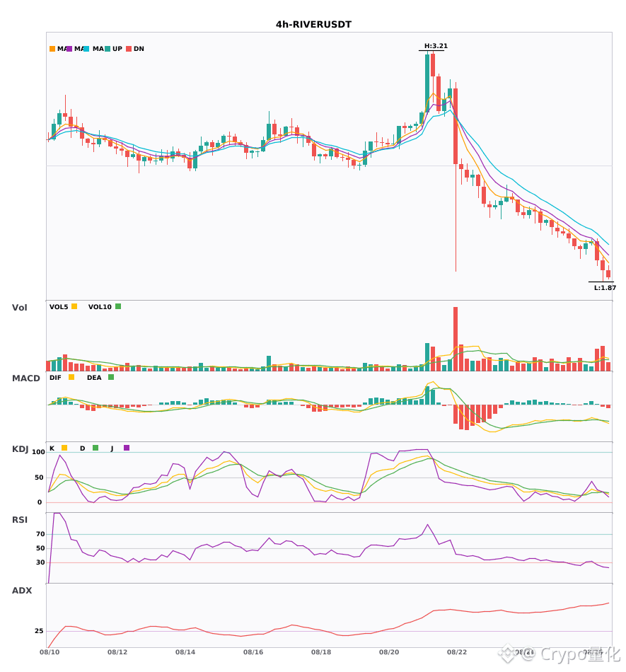This screenshot has height=672, width=626.
Task: Click the RSI 30 axis value
Action: pos(40,562)
